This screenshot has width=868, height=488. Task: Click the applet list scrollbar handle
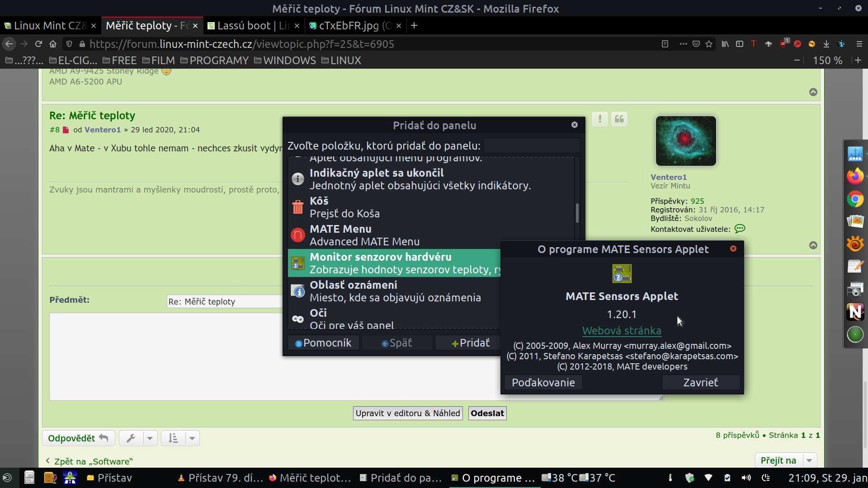[577, 213]
